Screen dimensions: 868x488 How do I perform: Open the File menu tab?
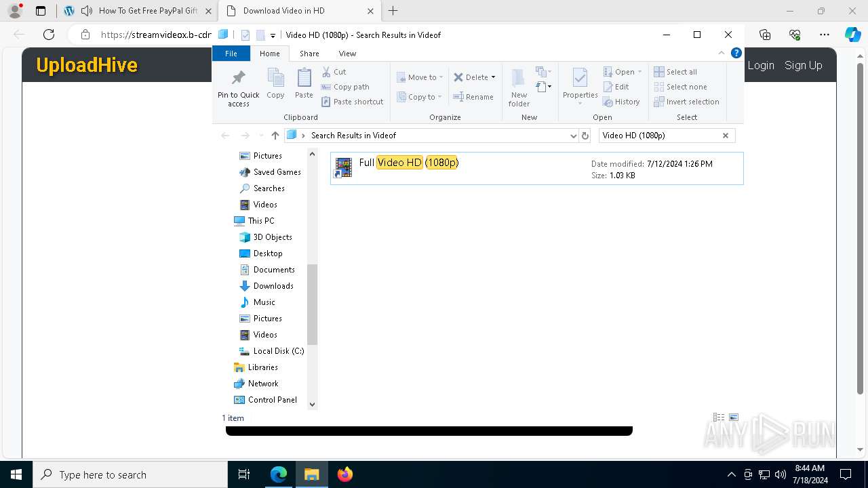(x=231, y=54)
